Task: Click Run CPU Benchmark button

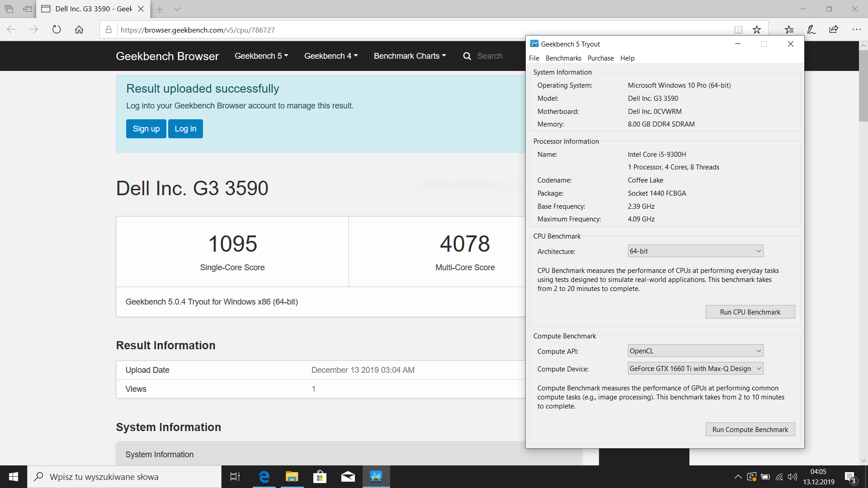Action: [x=750, y=312]
